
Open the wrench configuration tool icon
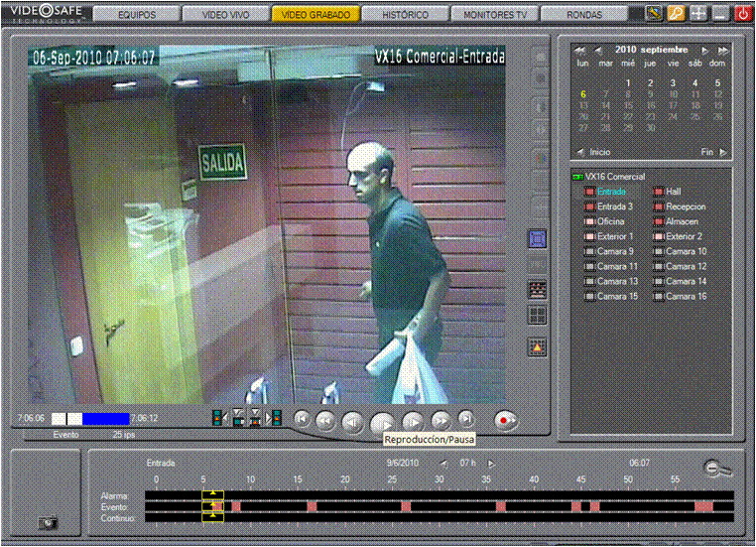tap(654, 14)
